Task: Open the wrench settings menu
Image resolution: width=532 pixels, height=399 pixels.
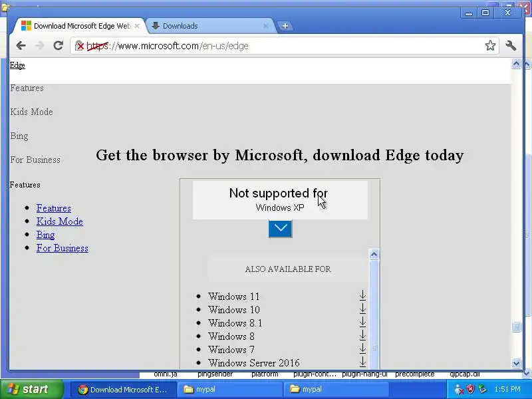Action: (x=511, y=45)
